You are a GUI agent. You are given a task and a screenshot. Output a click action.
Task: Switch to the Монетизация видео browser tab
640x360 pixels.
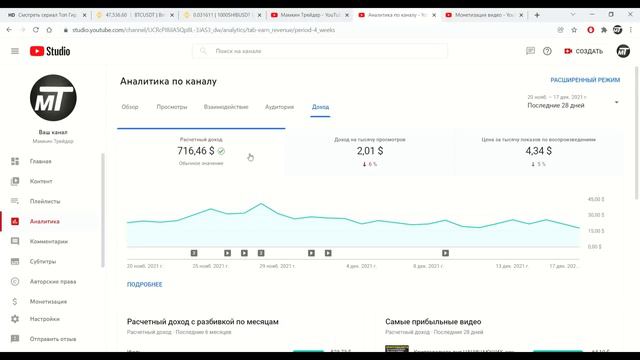[x=484, y=15]
